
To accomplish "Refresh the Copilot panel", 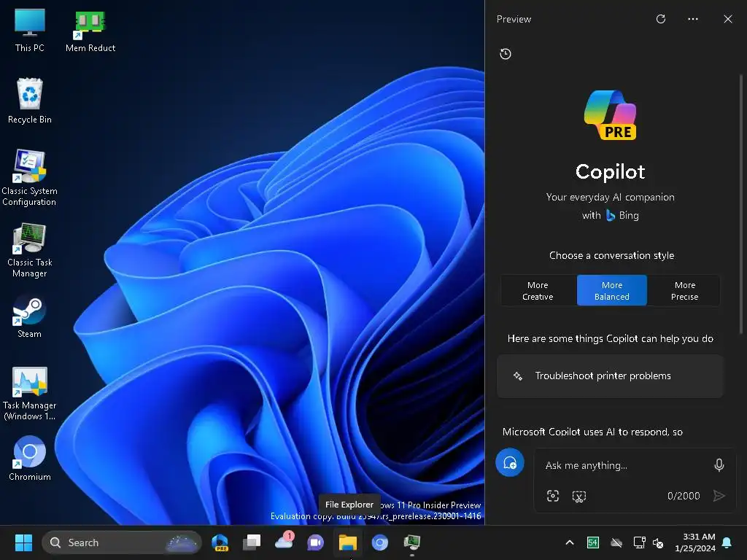I will coord(661,19).
